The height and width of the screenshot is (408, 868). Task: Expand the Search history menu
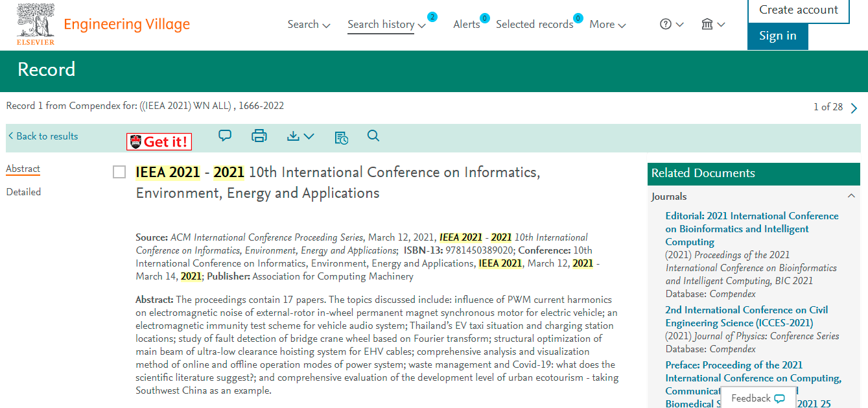click(x=386, y=24)
